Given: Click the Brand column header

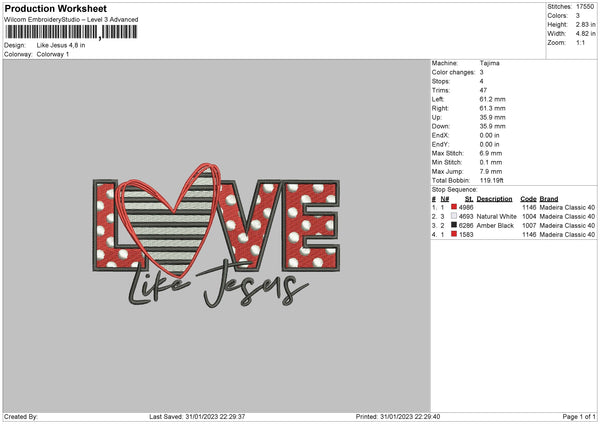Looking at the screenshot, I should [x=549, y=199].
